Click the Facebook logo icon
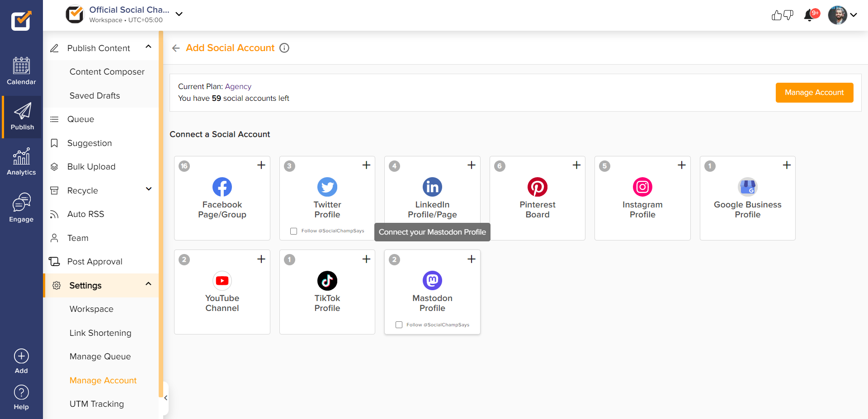The width and height of the screenshot is (868, 419). (222, 187)
